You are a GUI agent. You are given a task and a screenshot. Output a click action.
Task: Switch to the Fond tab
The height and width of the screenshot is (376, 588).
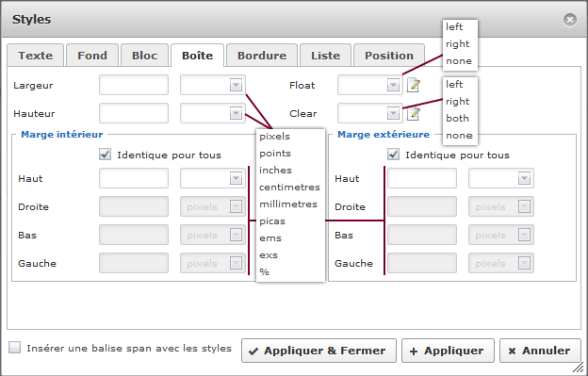(92, 56)
